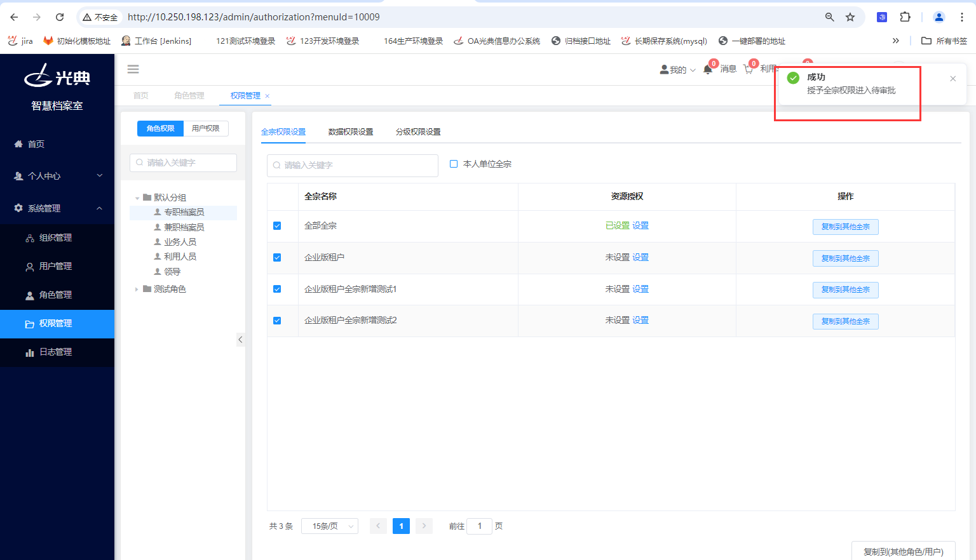The width and height of the screenshot is (976, 560).
Task: Open 用户管理 in sidebar
Action: 57,266
